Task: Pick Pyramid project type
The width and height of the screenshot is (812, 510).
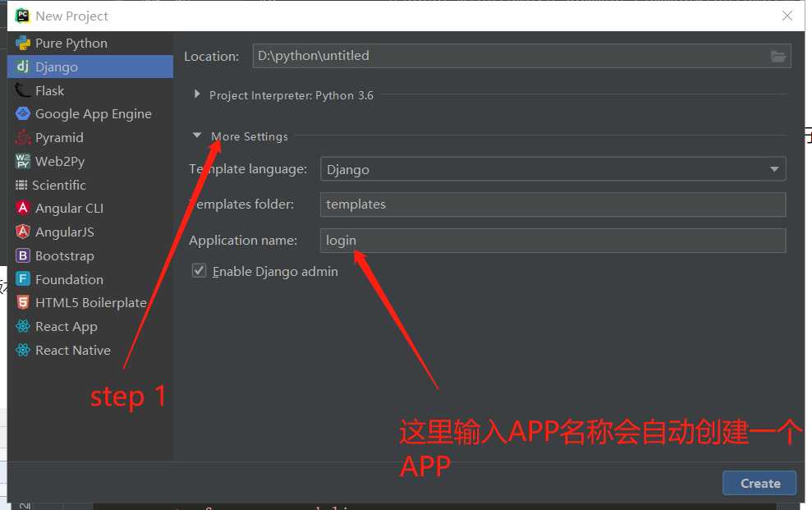Action: pyautogui.click(x=90, y=138)
